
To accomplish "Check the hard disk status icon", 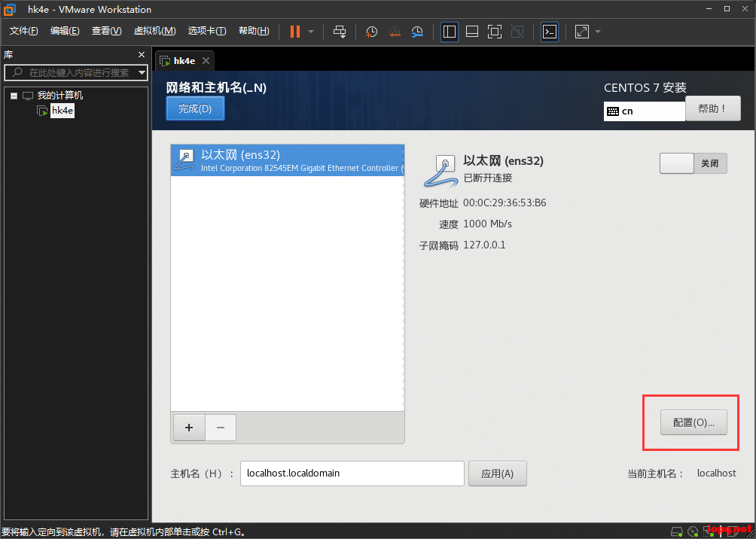I will click(x=675, y=531).
